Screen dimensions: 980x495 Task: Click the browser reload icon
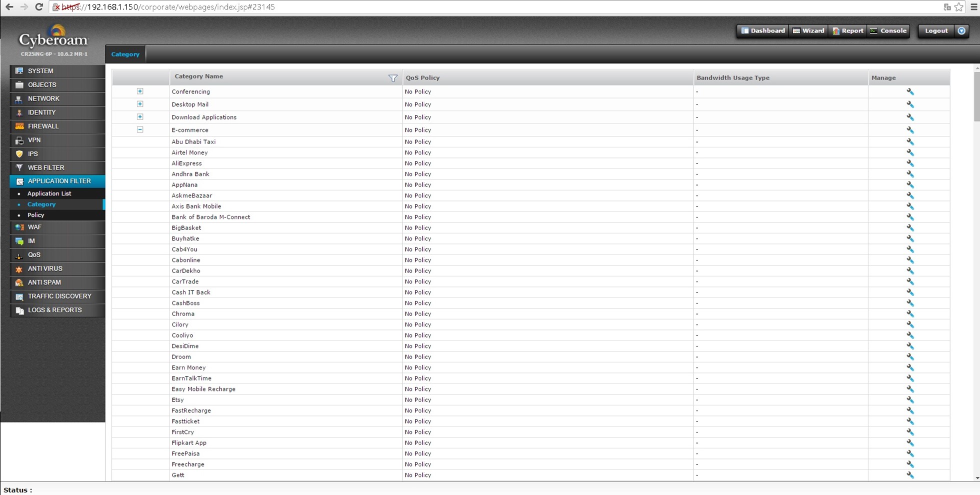[x=39, y=7]
